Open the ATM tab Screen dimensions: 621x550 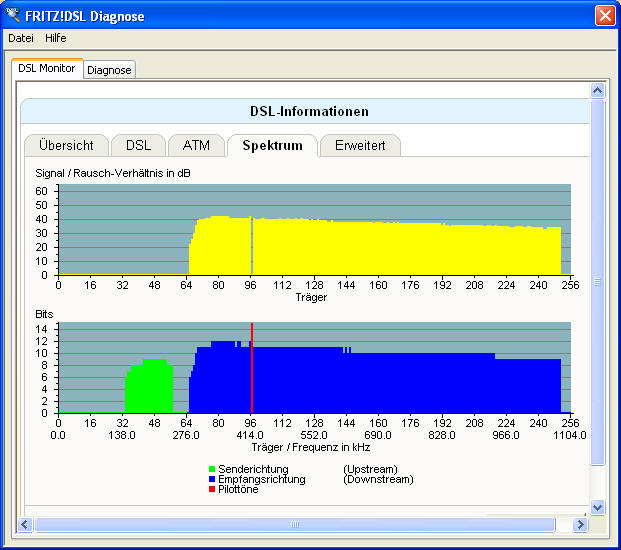(196, 145)
